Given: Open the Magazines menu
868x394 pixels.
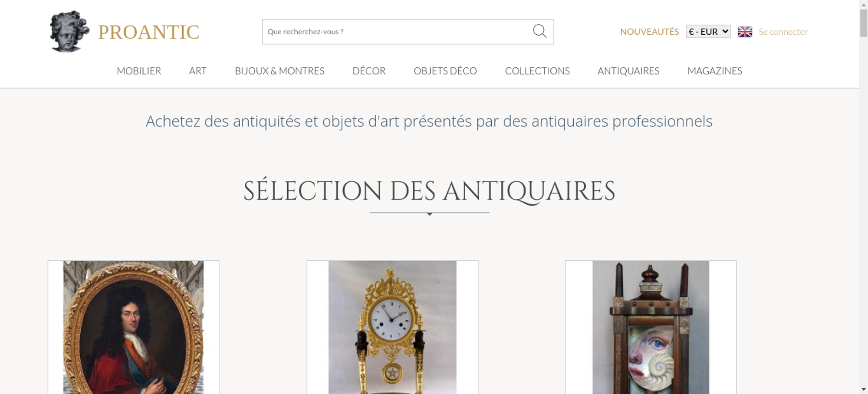Looking at the screenshot, I should pyautogui.click(x=715, y=71).
